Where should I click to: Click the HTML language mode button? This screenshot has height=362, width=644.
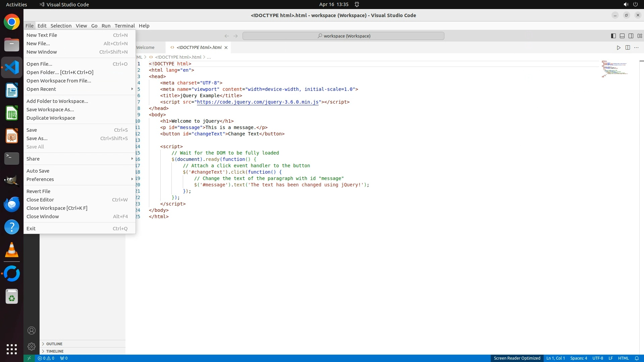(x=623, y=358)
